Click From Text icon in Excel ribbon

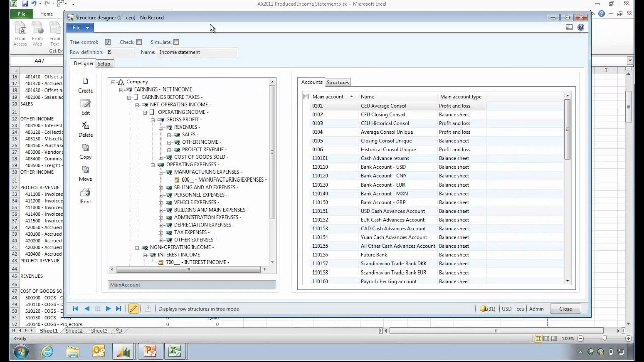tap(54, 34)
